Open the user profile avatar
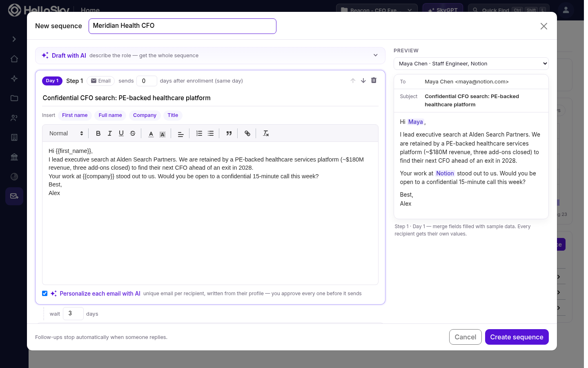This screenshot has height=368, width=588. point(566,10)
